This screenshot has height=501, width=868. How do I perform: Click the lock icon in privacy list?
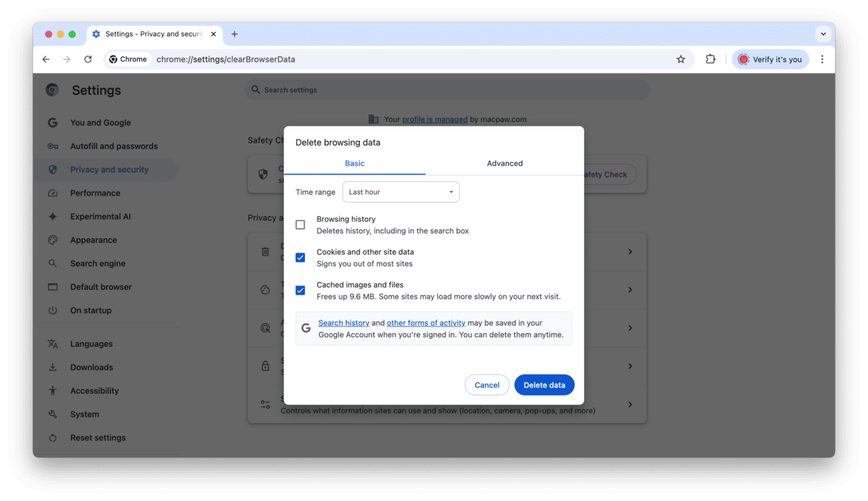point(266,366)
